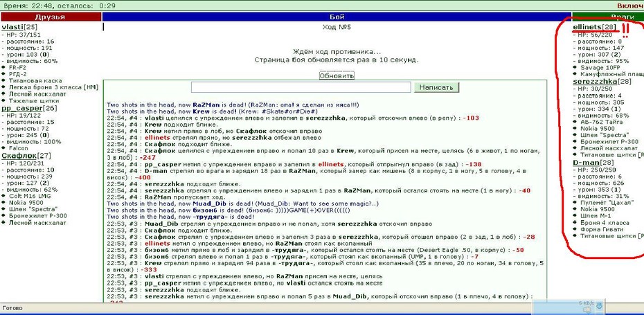The height and width of the screenshot is (315, 644).
Task: Click бизон6 name in death message
Action: (204, 210)
